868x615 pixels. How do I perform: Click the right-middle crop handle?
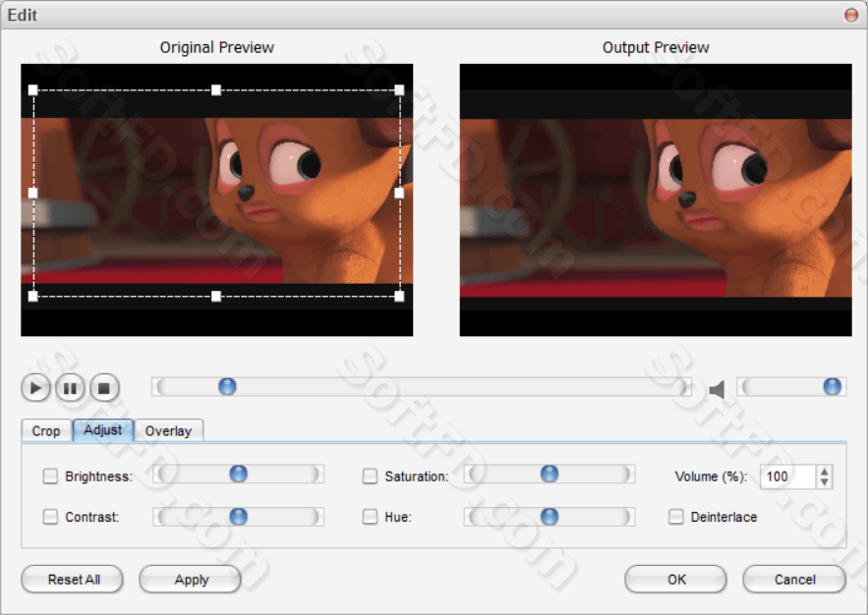point(399,193)
